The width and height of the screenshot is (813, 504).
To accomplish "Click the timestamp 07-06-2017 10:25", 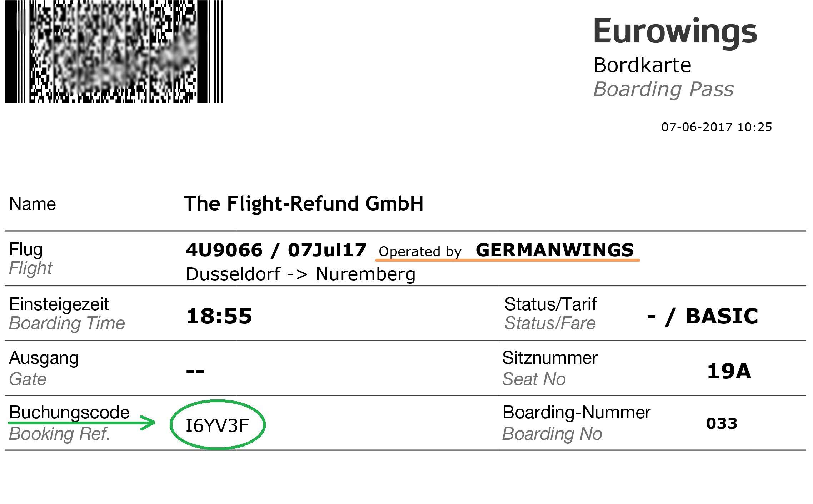I will coord(717,127).
